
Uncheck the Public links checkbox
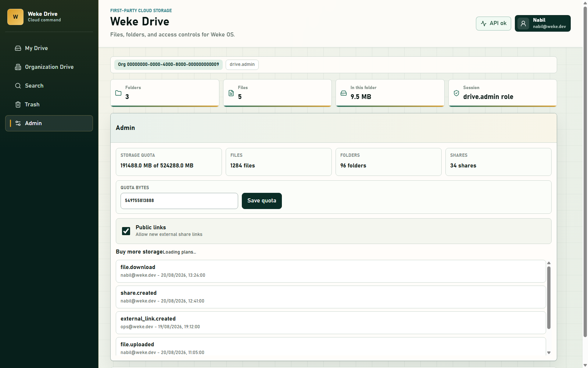point(126,231)
